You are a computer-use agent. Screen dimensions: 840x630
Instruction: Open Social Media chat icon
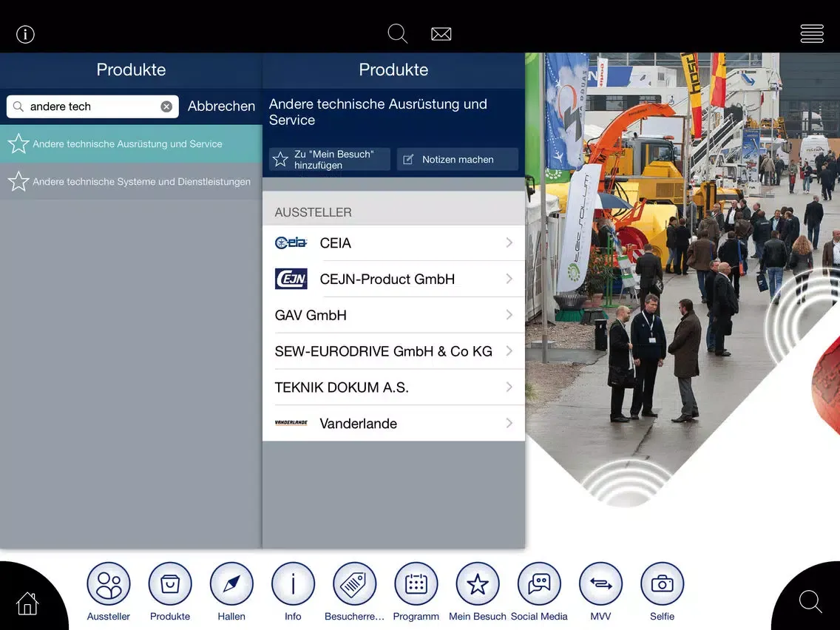(540, 584)
